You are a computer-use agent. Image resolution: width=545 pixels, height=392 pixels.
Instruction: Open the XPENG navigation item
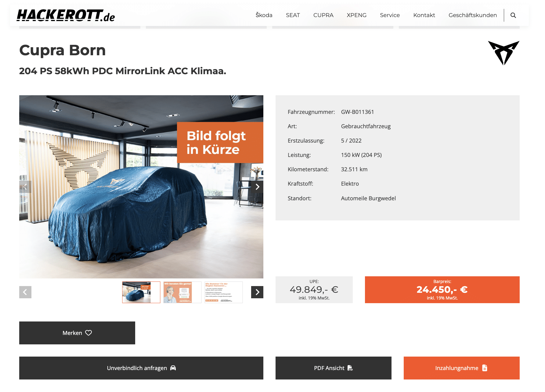coord(357,15)
